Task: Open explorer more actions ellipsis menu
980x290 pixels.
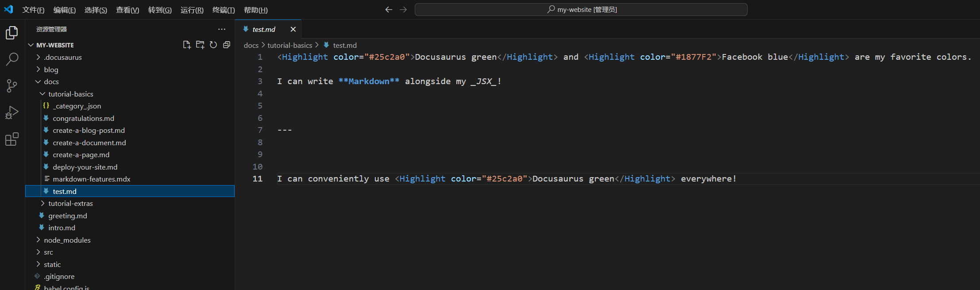Action: 222,29
